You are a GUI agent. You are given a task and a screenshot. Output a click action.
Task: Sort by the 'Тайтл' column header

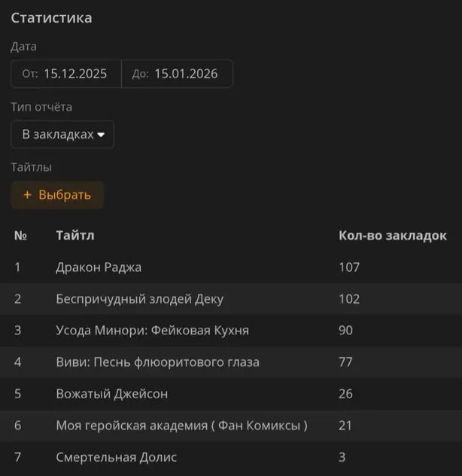pos(75,236)
